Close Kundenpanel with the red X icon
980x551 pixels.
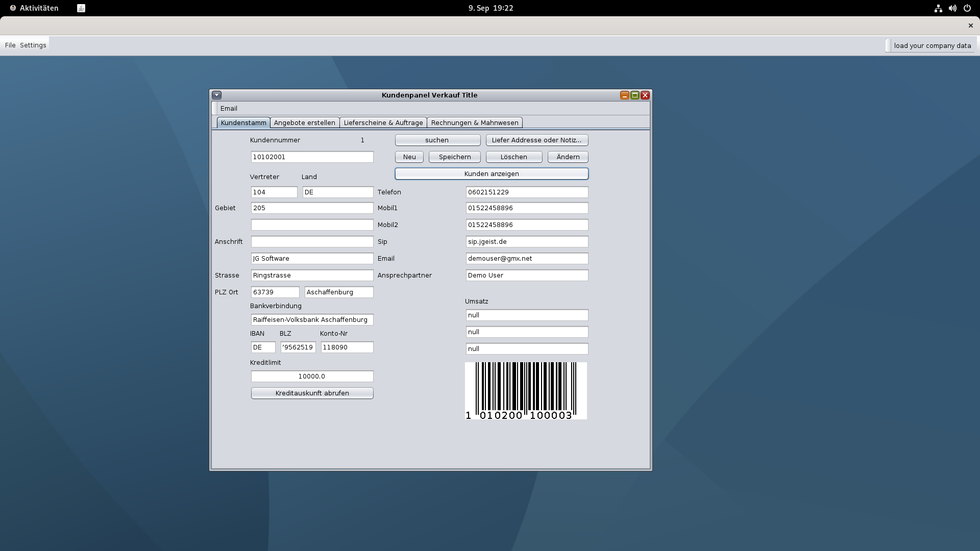(x=645, y=95)
